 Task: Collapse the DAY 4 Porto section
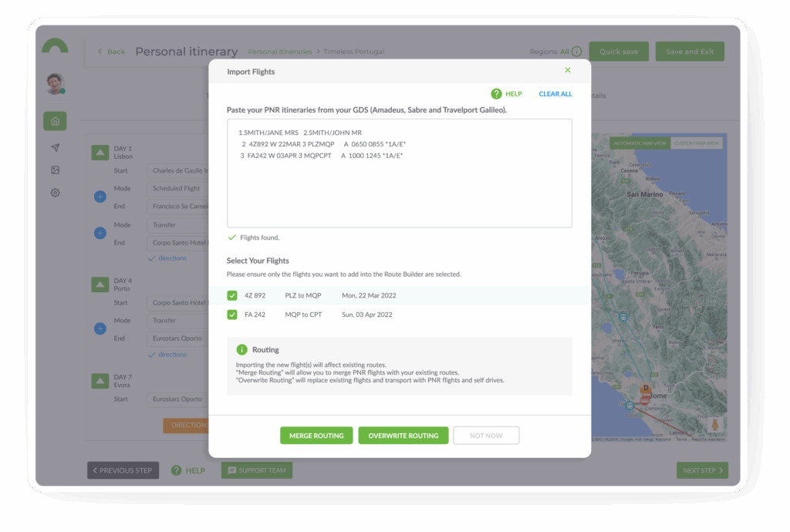tap(100, 285)
